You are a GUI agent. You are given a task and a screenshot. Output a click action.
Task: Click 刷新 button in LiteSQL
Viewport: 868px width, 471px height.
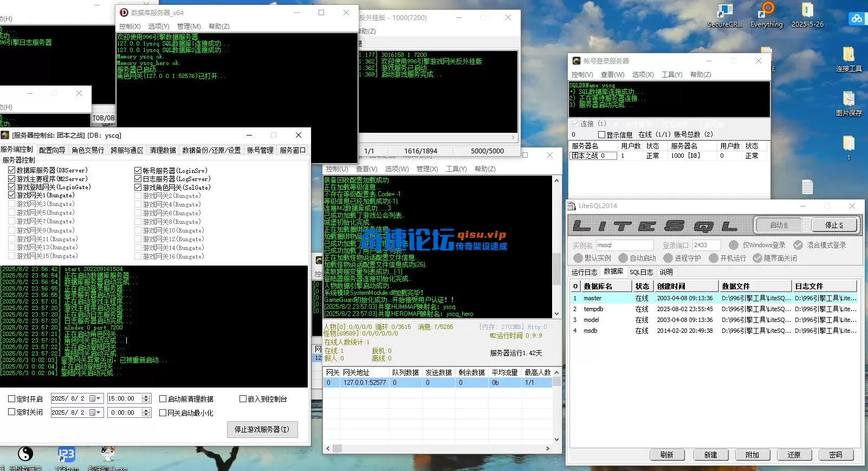point(666,455)
